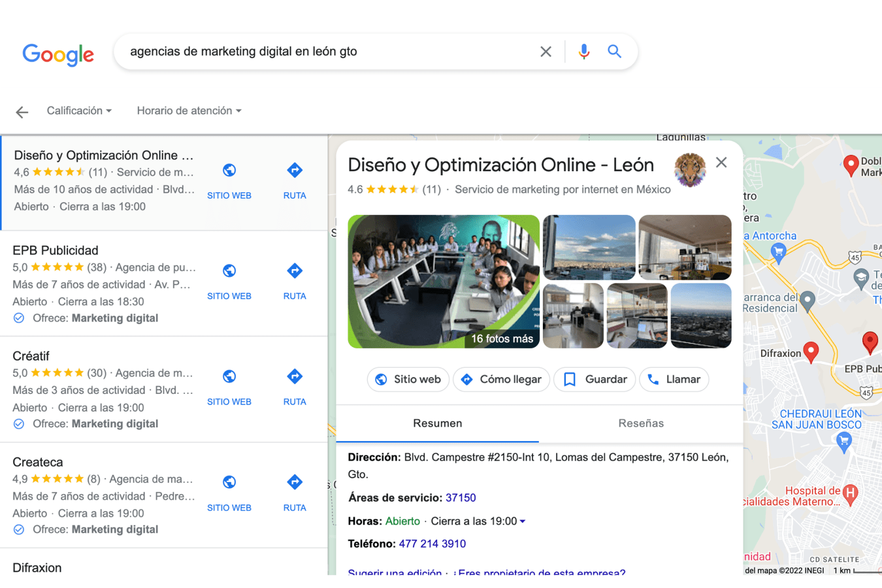Viewport: 882px width, 588px height.
Task: Click the Hospital map marker
Action: (x=851, y=495)
